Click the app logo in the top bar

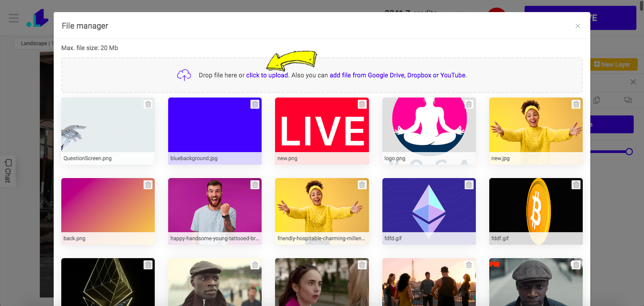(37, 18)
